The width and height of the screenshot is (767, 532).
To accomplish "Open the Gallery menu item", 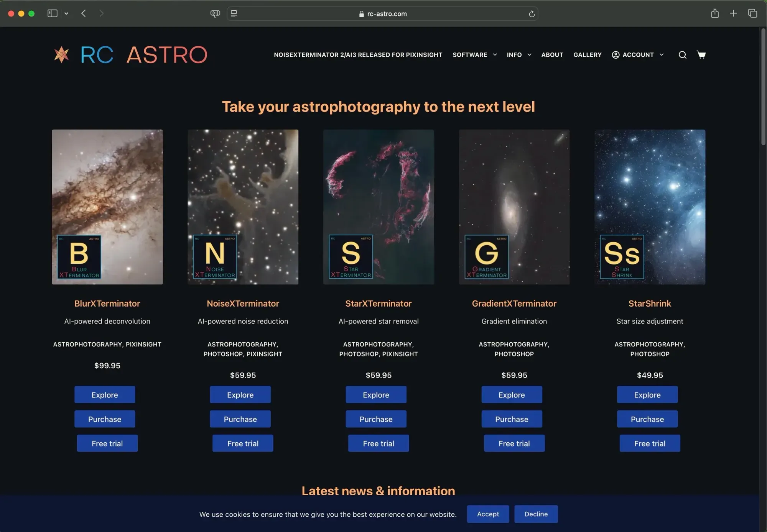I will coord(587,55).
